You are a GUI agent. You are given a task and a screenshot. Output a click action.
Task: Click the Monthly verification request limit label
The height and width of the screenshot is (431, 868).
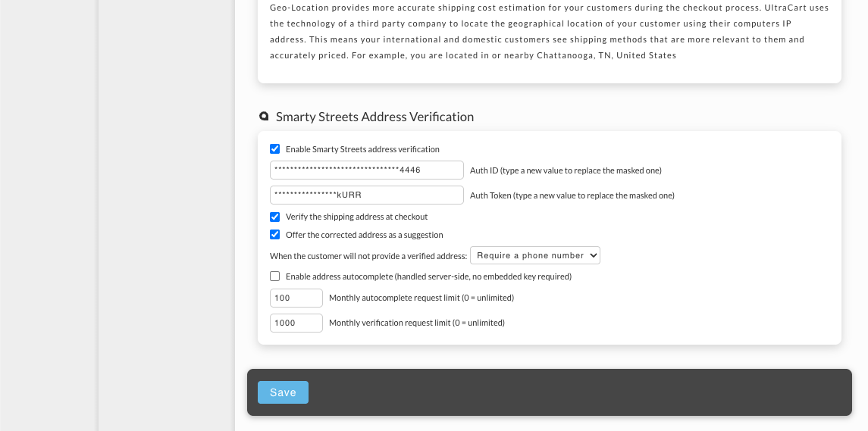[x=417, y=323]
